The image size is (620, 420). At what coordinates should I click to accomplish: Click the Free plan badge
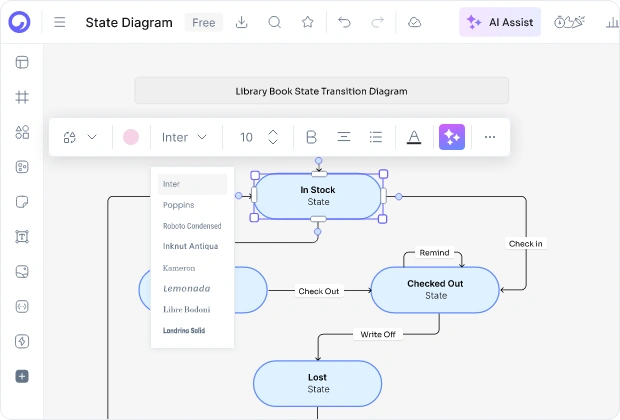coord(204,23)
